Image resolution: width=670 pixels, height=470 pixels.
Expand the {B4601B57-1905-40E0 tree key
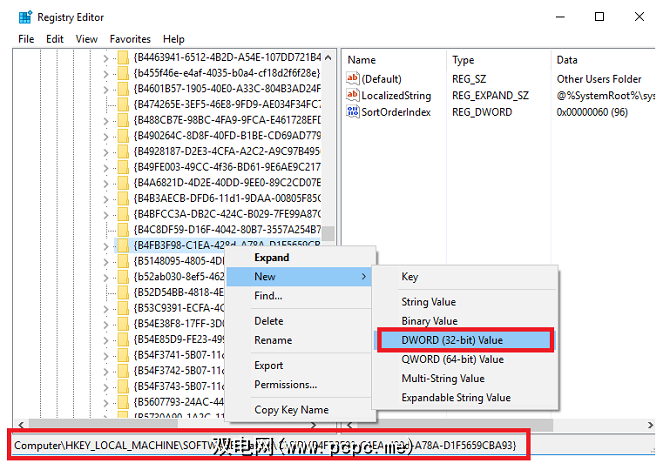106,89
